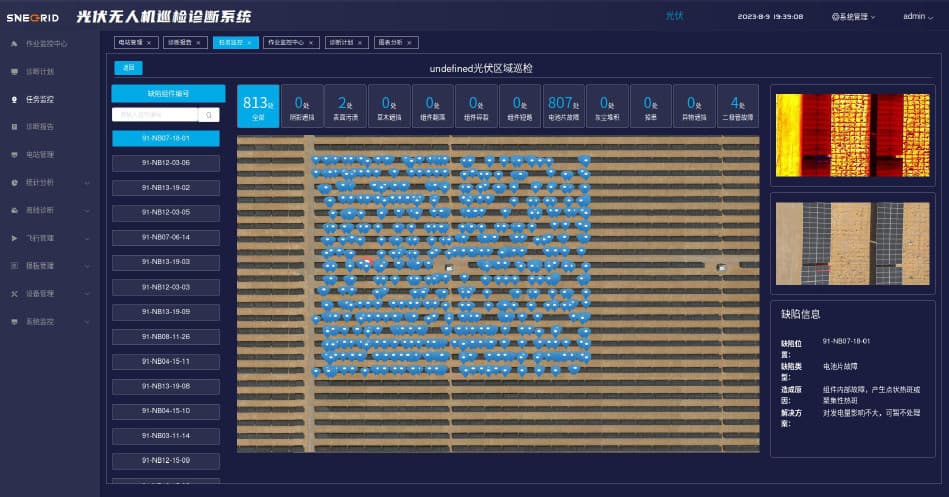Expand the 统计分析 sidebar submenu
This screenshot has height=497, width=949.
point(87,183)
